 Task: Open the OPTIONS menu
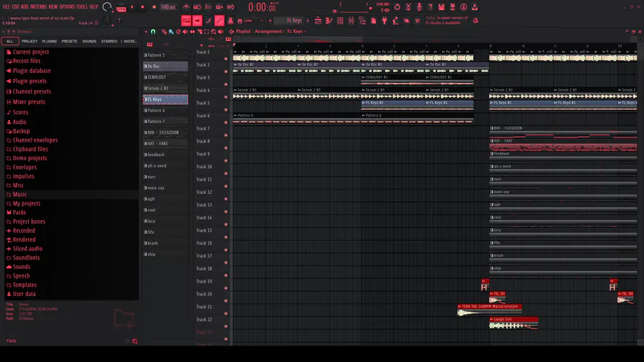(x=67, y=6)
